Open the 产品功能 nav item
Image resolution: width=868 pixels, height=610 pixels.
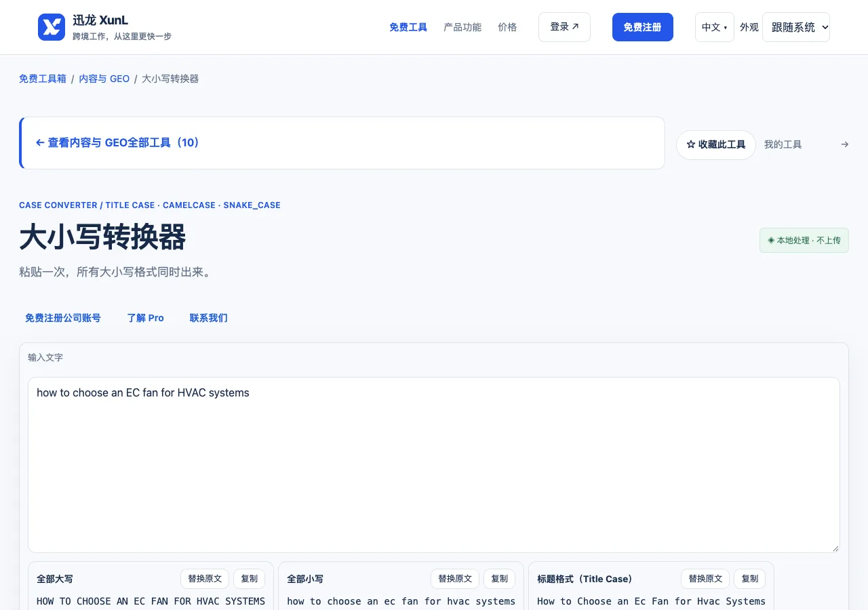coord(462,27)
